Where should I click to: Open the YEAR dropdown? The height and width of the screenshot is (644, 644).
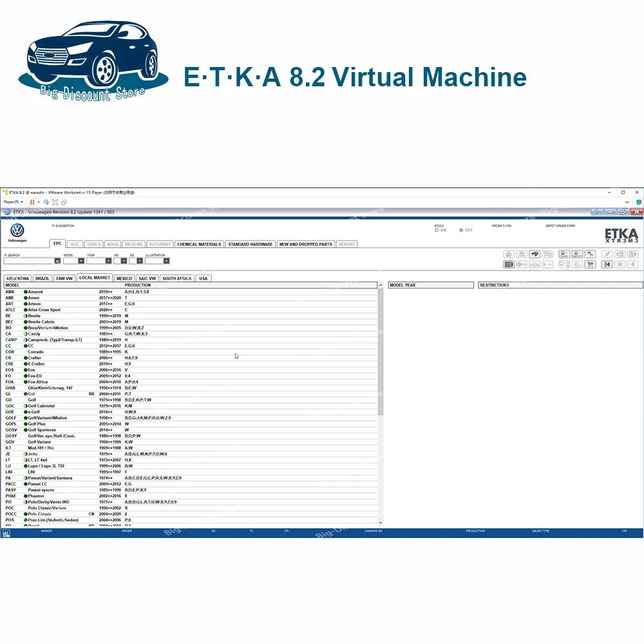coord(108,261)
